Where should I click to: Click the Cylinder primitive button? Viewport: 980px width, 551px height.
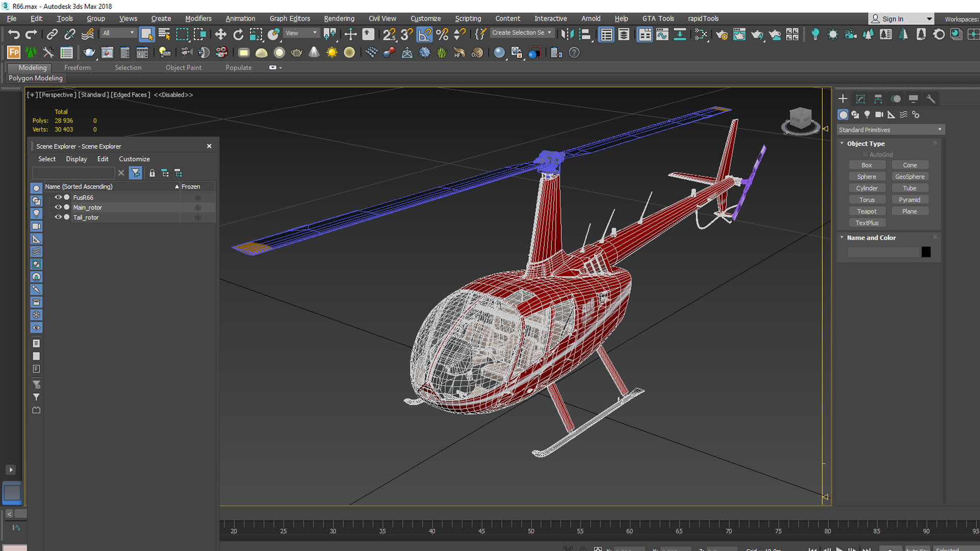pos(867,188)
